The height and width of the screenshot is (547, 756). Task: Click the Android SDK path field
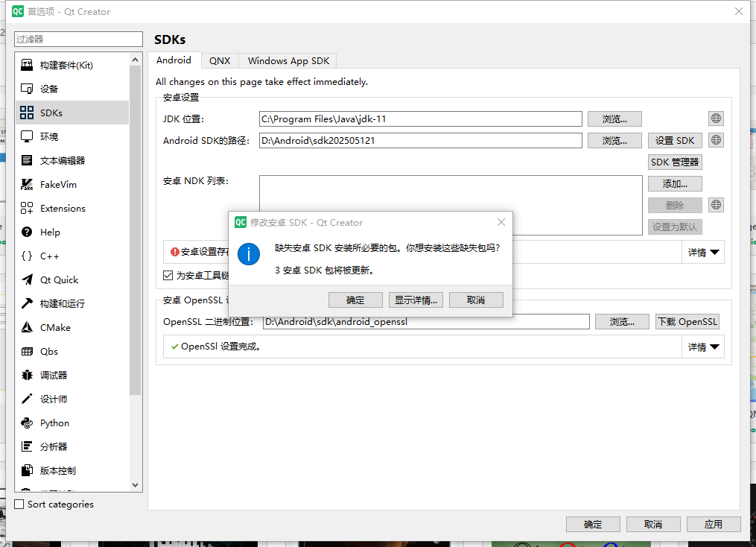420,140
